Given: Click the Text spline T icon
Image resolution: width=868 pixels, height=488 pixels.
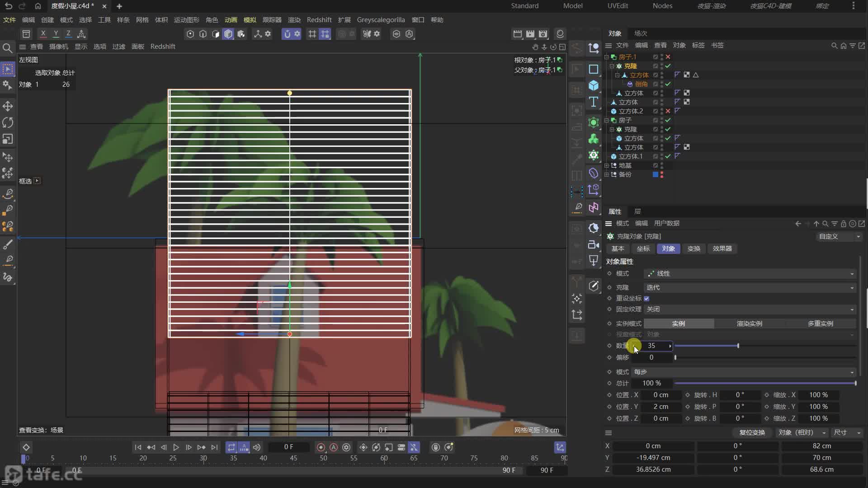Looking at the screenshot, I should click(x=594, y=102).
